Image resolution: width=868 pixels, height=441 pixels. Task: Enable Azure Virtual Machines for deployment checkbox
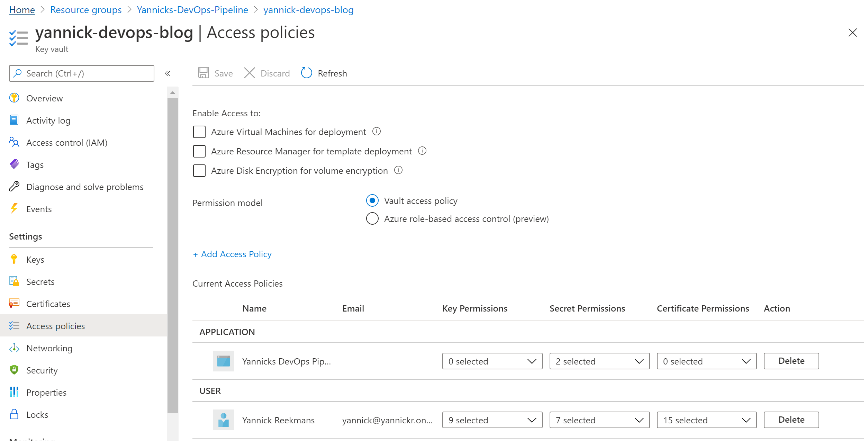(199, 132)
